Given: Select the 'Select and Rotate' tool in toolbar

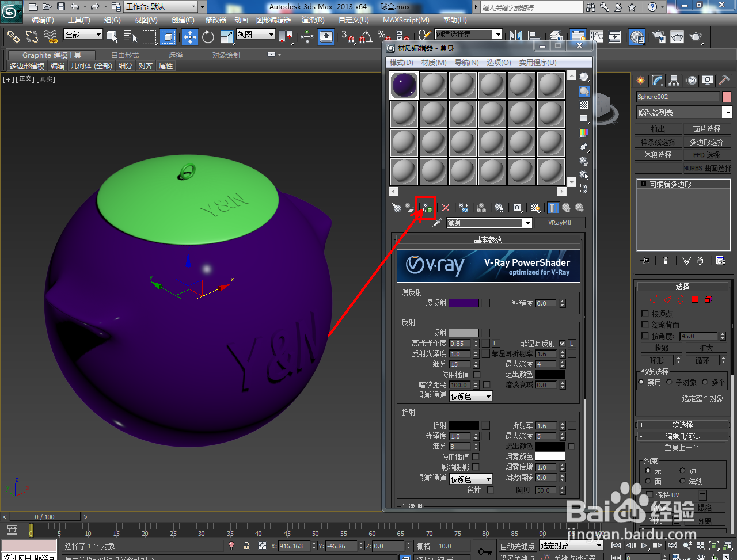Looking at the screenshot, I should click(208, 37).
